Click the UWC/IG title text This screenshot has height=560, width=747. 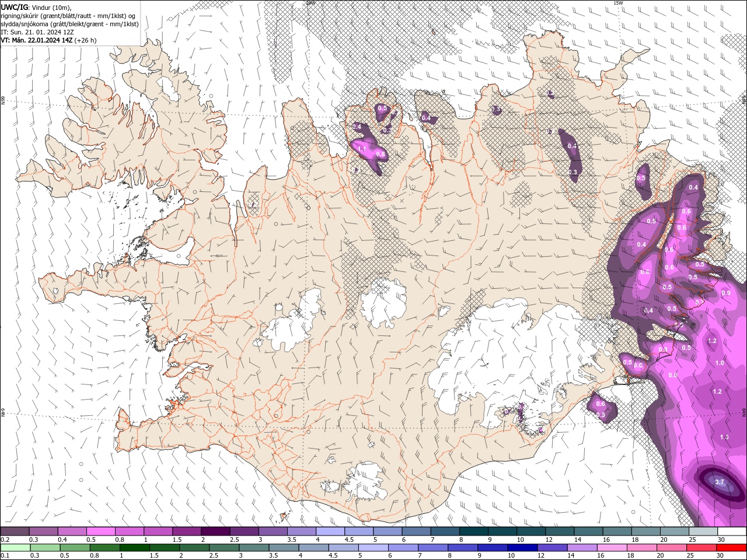pos(14,7)
